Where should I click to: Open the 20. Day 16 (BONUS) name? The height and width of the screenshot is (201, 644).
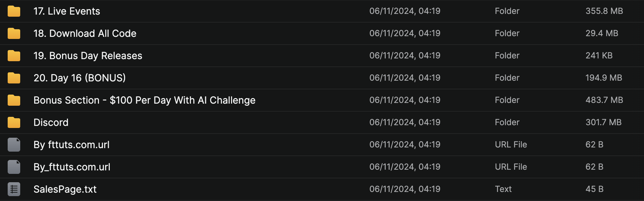tap(79, 78)
